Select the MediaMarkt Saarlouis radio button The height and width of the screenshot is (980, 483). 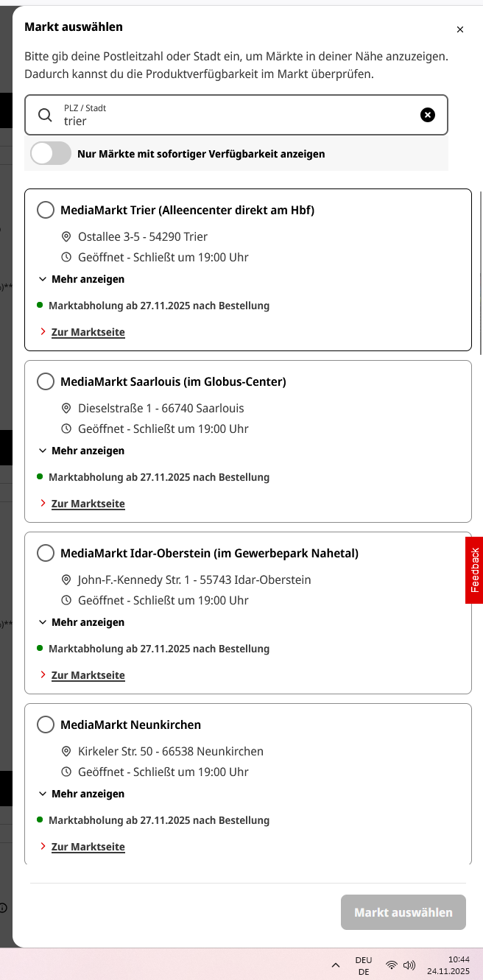pos(46,381)
